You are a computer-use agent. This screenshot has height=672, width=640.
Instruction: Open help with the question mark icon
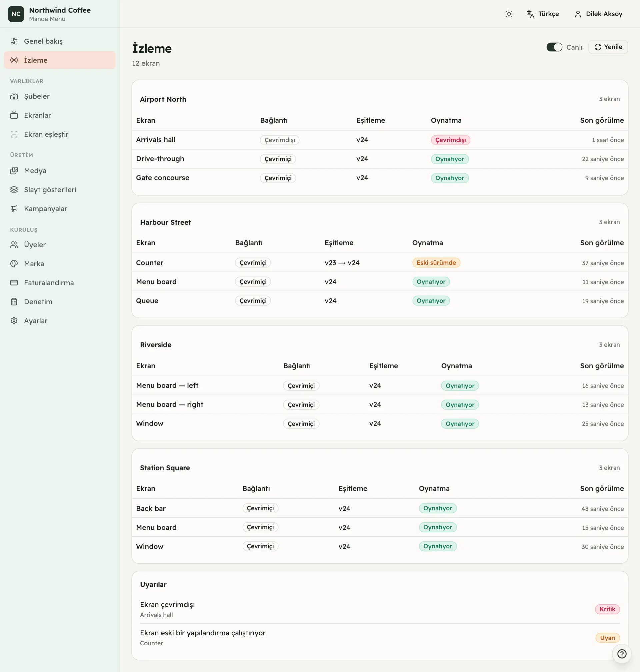622,654
